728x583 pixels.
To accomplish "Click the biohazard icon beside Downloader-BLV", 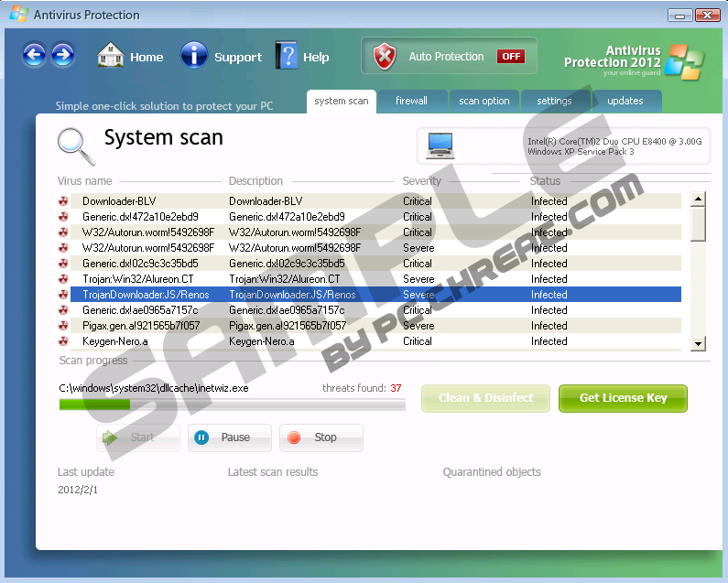I will [x=63, y=201].
